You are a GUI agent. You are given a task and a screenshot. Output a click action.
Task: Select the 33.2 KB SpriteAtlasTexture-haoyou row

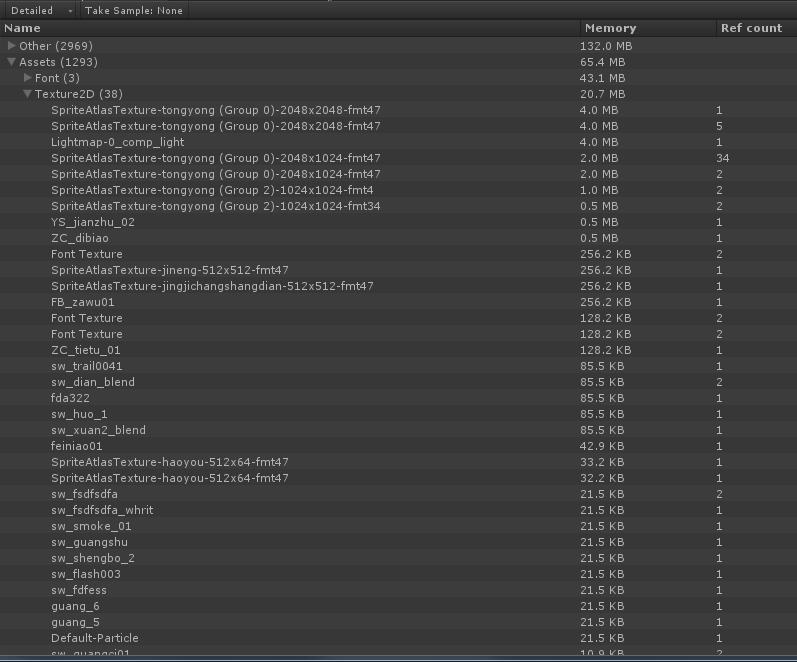pyautogui.click(x=398, y=462)
